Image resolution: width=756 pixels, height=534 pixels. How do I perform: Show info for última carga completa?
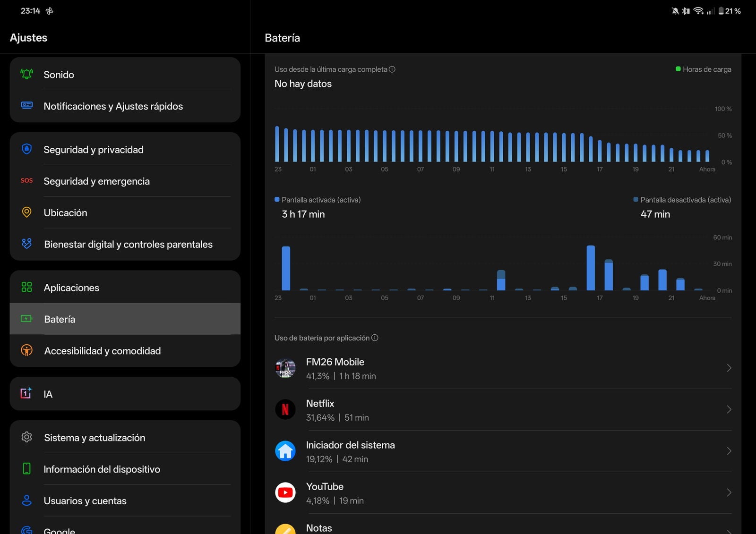[392, 69]
